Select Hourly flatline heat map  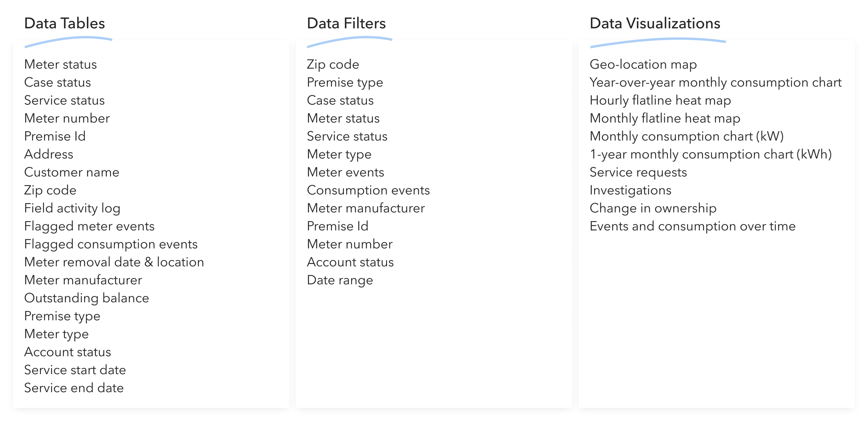(660, 101)
